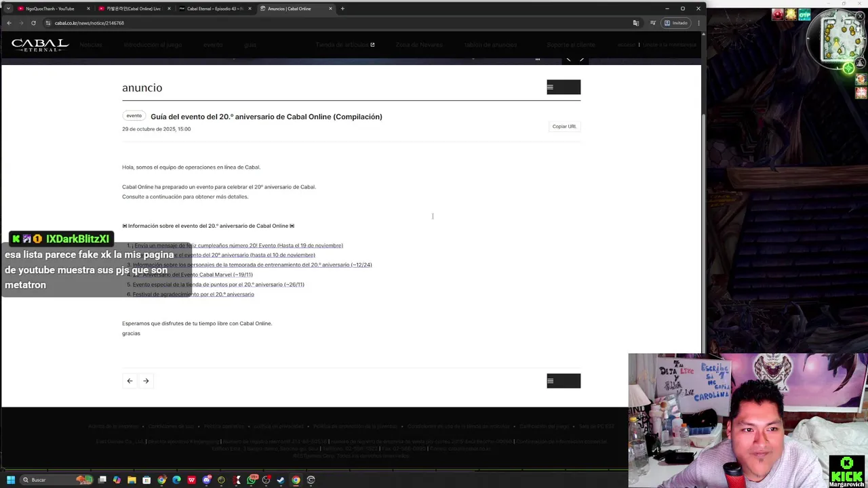The width and height of the screenshot is (868, 488).
Task: Open WhatsApp from the taskbar
Action: click(252, 480)
